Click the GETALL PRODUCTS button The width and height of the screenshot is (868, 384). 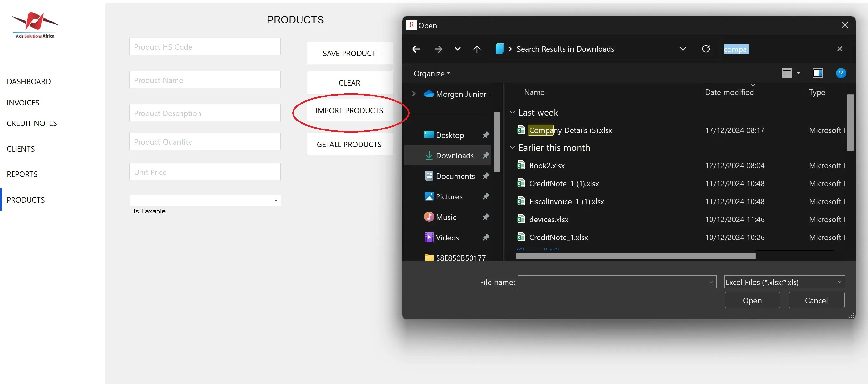[x=349, y=144]
